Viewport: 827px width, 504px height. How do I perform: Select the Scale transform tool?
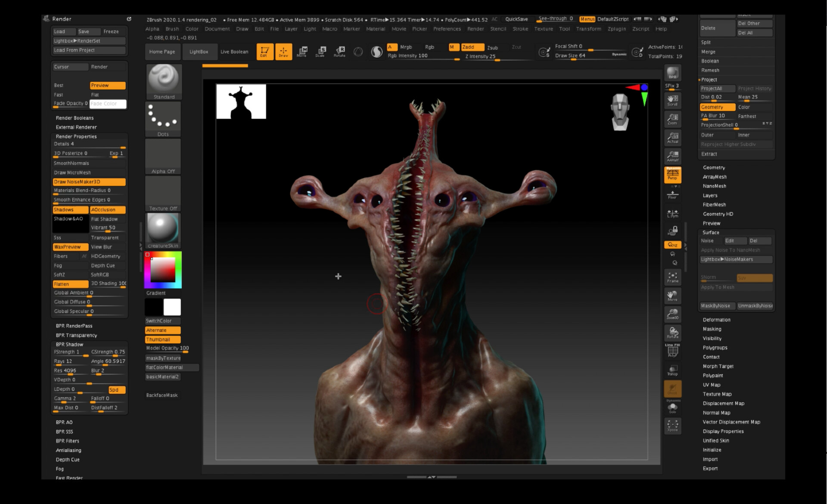321,51
